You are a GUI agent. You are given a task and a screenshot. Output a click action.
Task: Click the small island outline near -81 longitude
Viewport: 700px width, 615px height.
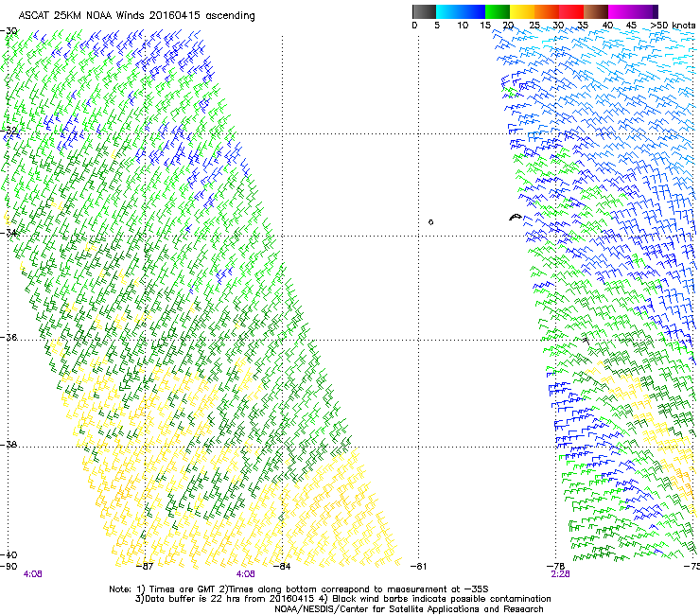click(430, 222)
